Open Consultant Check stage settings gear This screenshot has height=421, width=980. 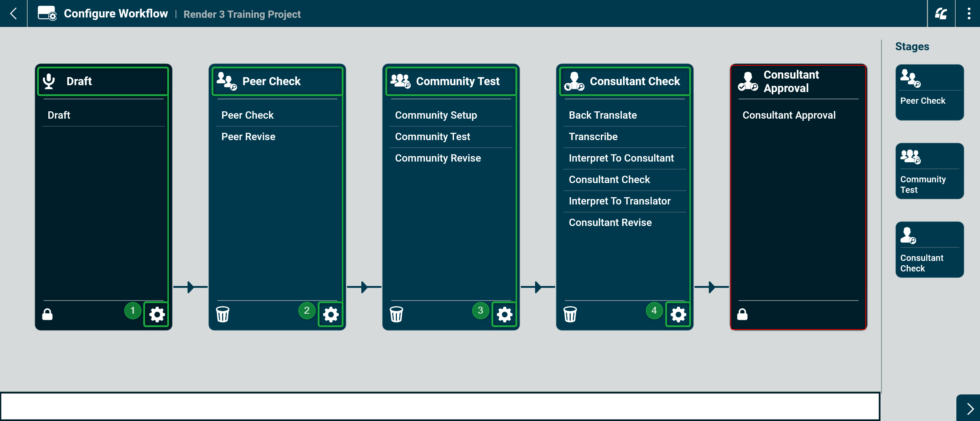(678, 314)
